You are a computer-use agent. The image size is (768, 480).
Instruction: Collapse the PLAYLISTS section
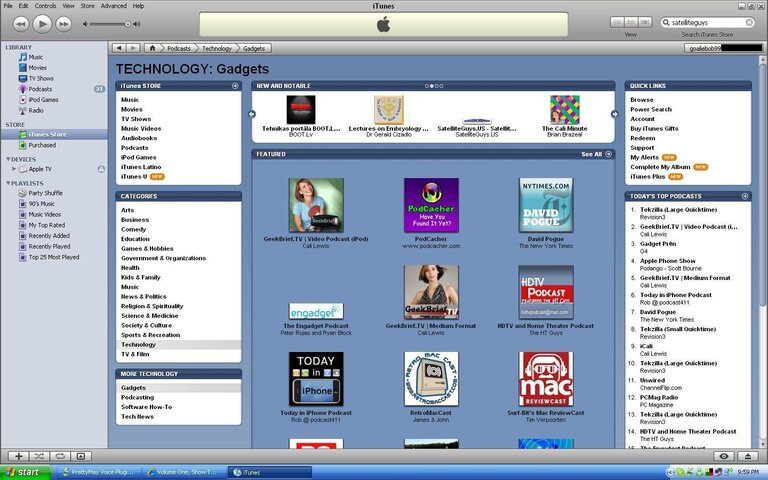tap(8, 183)
